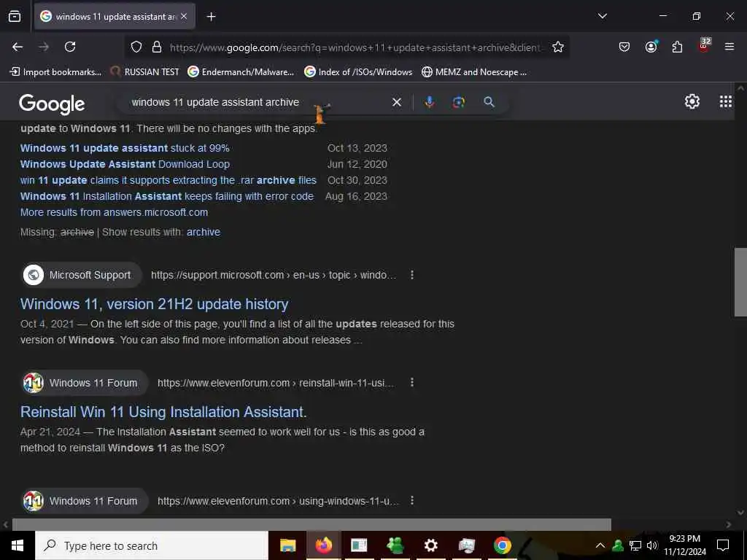The image size is (747, 560).
Task: Open 'Reinstall Win 11 Using Installation Assistant'
Action: coord(163,412)
